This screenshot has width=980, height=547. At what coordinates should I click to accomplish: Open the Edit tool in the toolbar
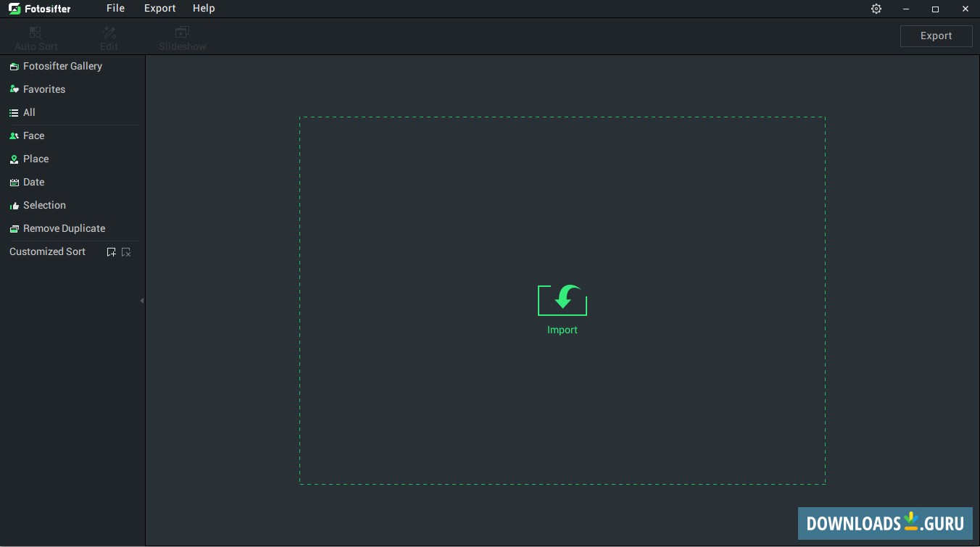(109, 37)
